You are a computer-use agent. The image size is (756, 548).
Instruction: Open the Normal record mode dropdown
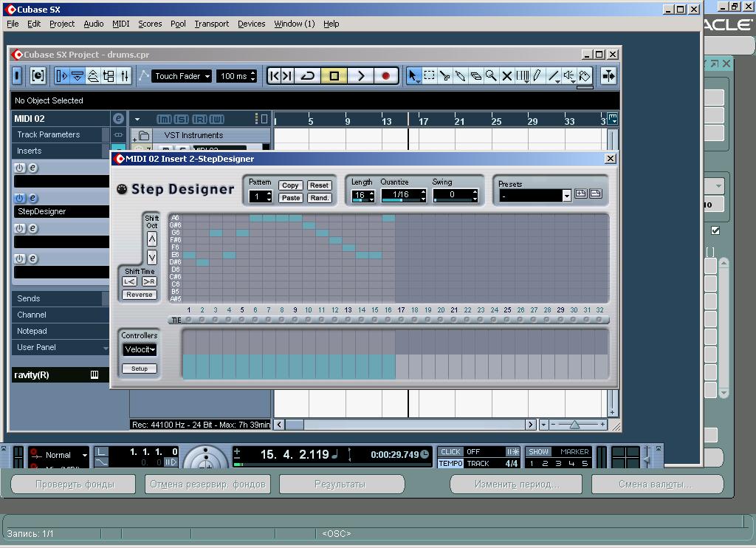coord(59,455)
